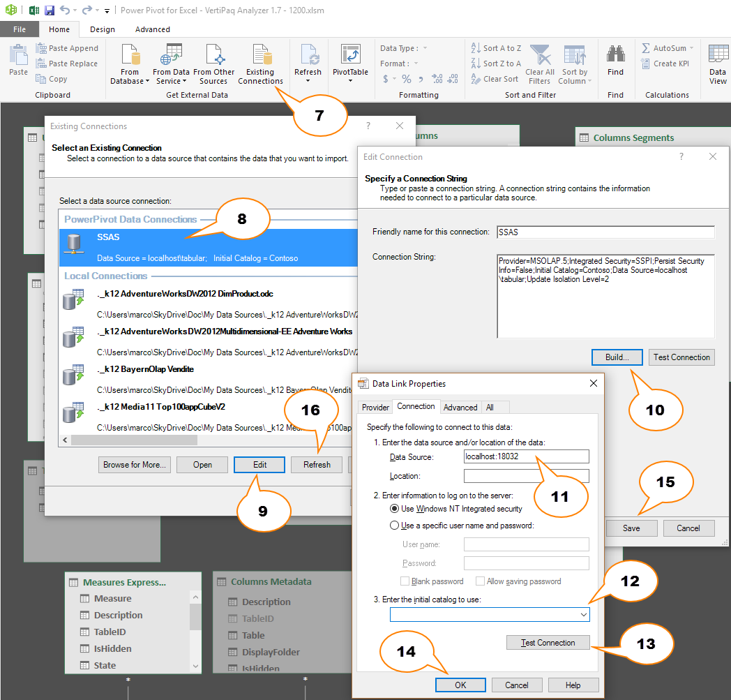Click OK in Data Link Properties
The height and width of the screenshot is (700, 731).
pyautogui.click(x=460, y=685)
